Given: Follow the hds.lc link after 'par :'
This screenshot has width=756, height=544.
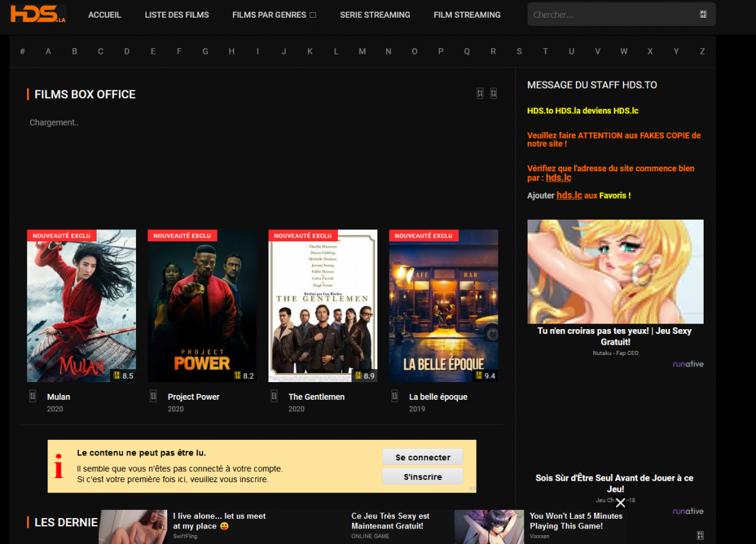Looking at the screenshot, I should coord(558,177).
